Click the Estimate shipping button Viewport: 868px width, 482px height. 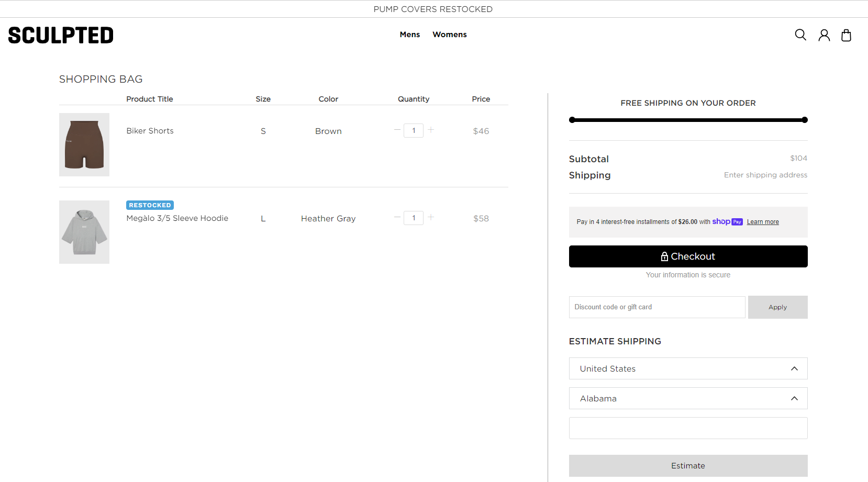click(688, 466)
